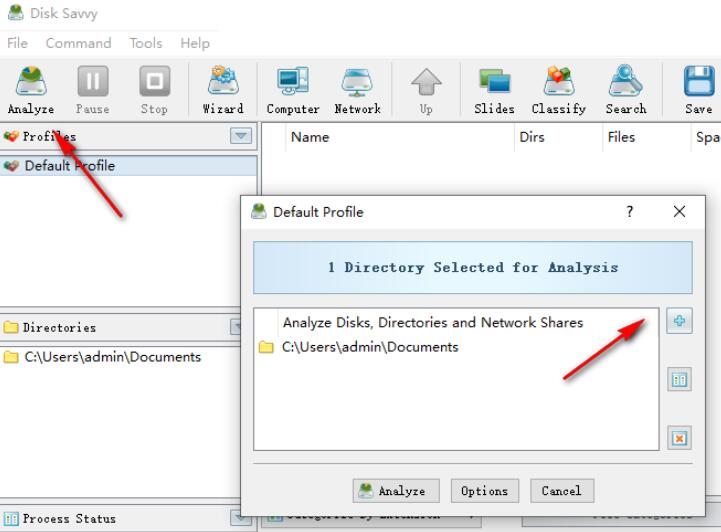This screenshot has height=532, width=721.
Task: Click the Cancel button in dialog
Action: (561, 491)
